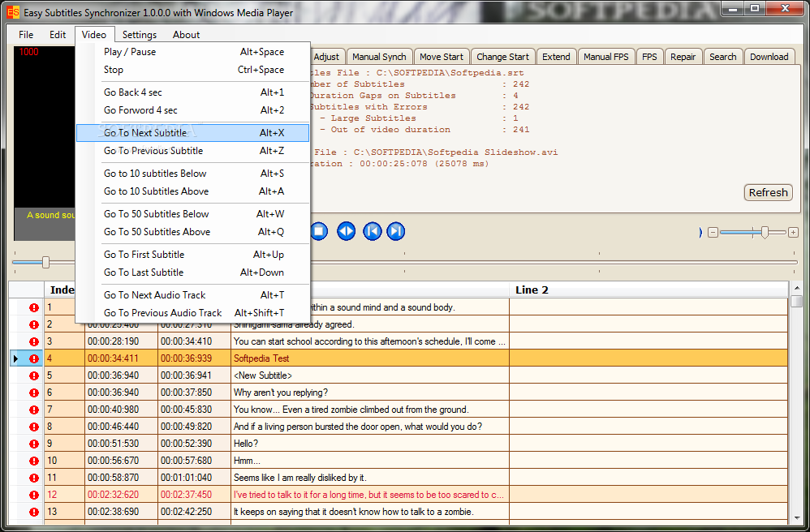
Task: Click the Line 2 column header
Action: click(x=648, y=290)
